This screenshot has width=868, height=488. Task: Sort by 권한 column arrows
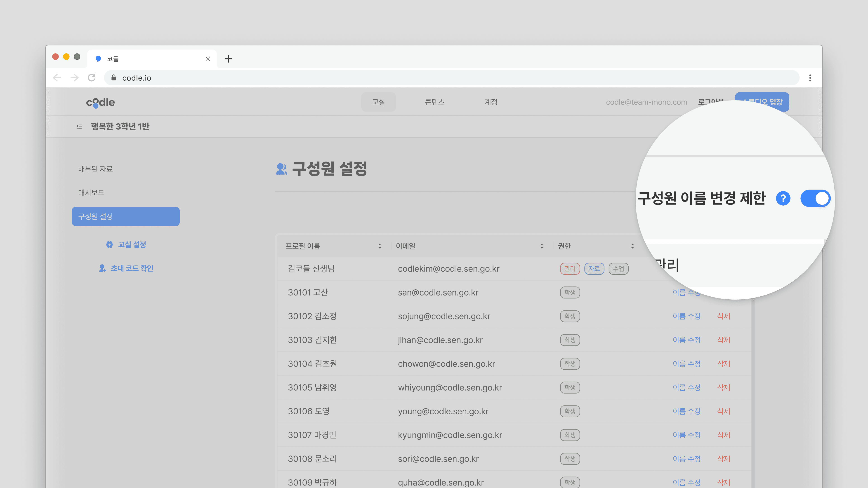[632, 246]
